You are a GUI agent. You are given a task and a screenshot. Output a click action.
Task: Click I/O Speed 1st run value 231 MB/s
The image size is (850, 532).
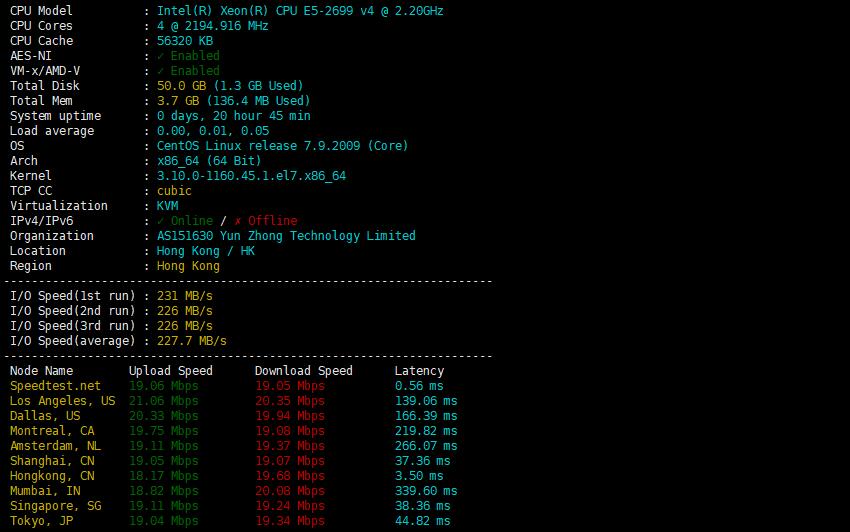click(184, 296)
